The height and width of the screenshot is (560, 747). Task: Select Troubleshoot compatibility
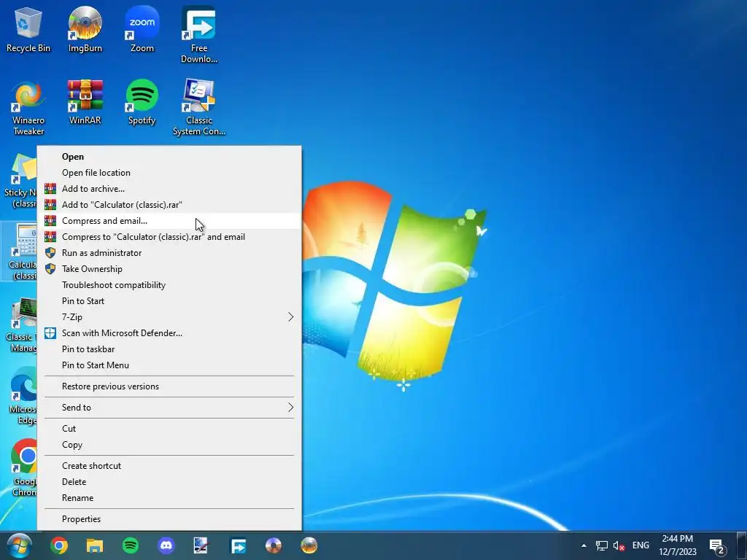click(169, 285)
